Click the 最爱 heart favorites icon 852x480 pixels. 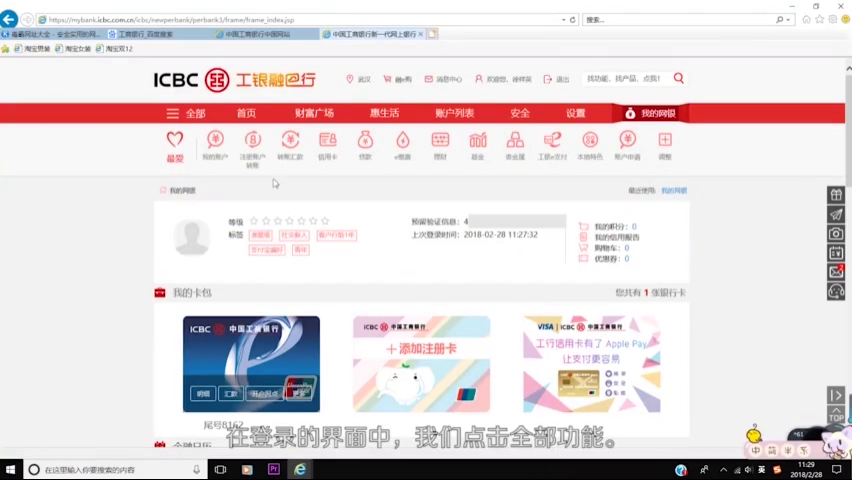point(175,140)
